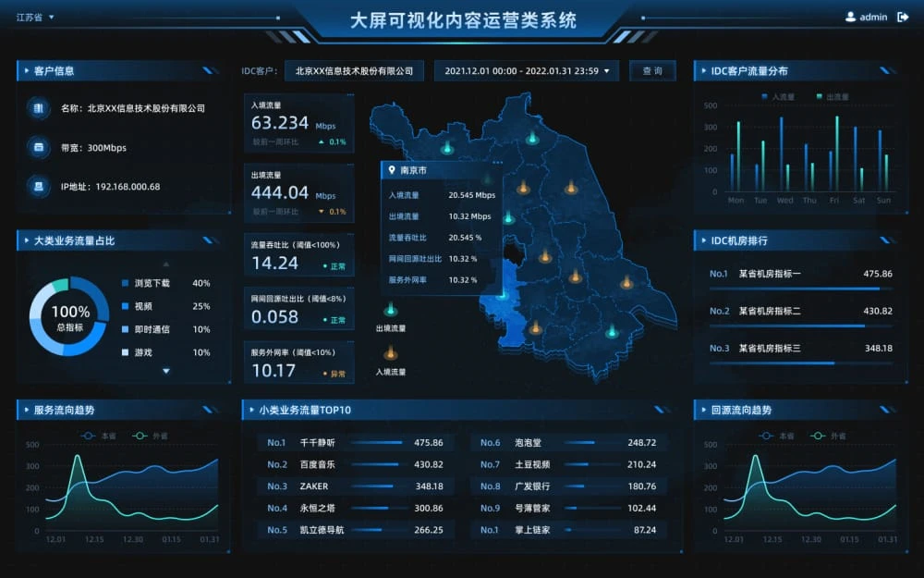Viewport: 924px width, 578px height.
Task: Click the logout icon beside admin
Action: tap(903, 17)
